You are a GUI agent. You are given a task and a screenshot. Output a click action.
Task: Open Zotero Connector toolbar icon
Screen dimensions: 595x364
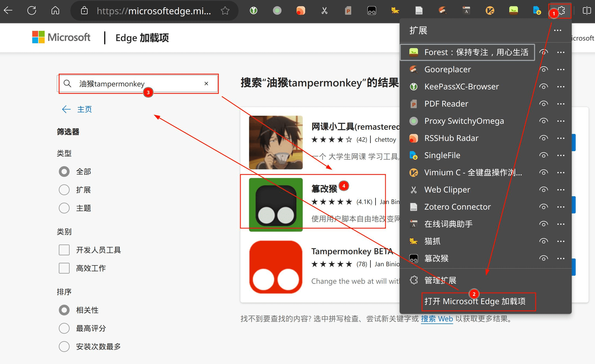pyautogui.click(x=419, y=10)
